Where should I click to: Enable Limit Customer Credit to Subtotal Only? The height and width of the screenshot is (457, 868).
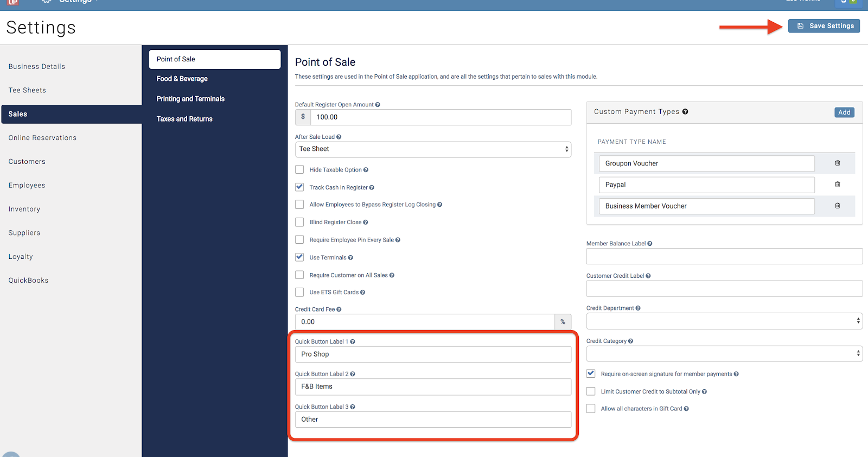pos(591,391)
